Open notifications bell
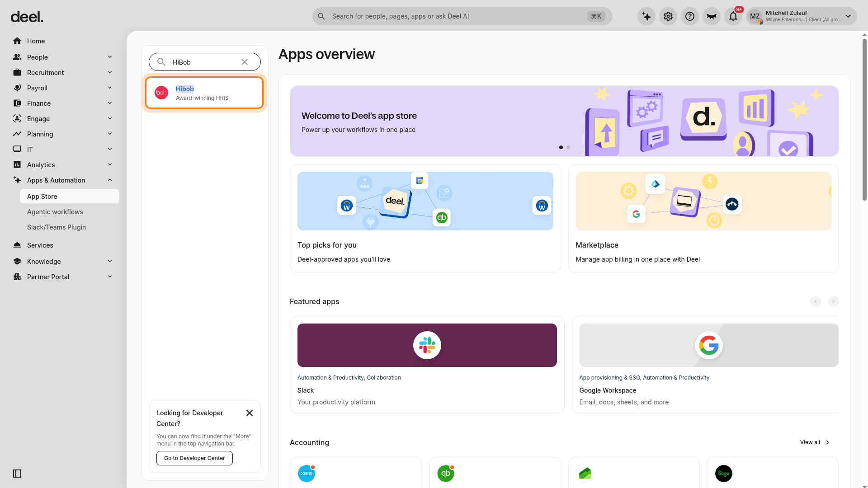The height and width of the screenshot is (488, 868). click(733, 16)
